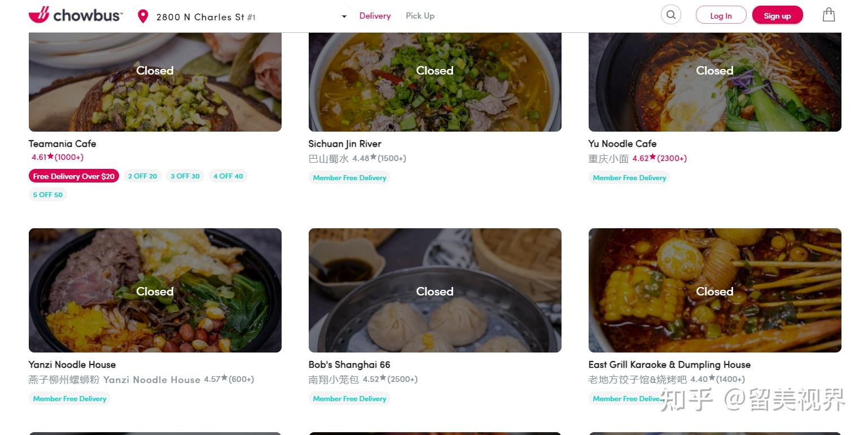Viewport: 868px width, 435px height.
Task: Click the Yu Noodle Cafe name link
Action: point(622,143)
